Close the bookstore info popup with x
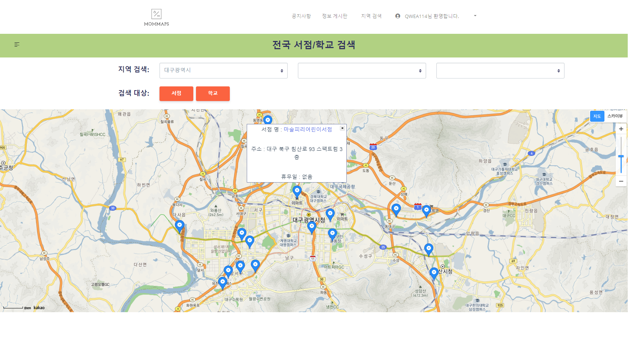The width and height of the screenshot is (633, 364). [x=342, y=128]
